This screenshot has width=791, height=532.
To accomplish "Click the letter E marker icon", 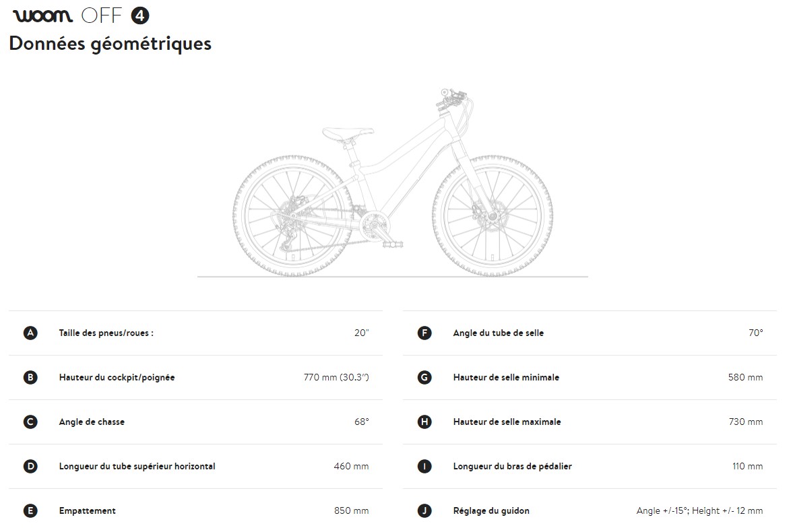I will point(30,510).
